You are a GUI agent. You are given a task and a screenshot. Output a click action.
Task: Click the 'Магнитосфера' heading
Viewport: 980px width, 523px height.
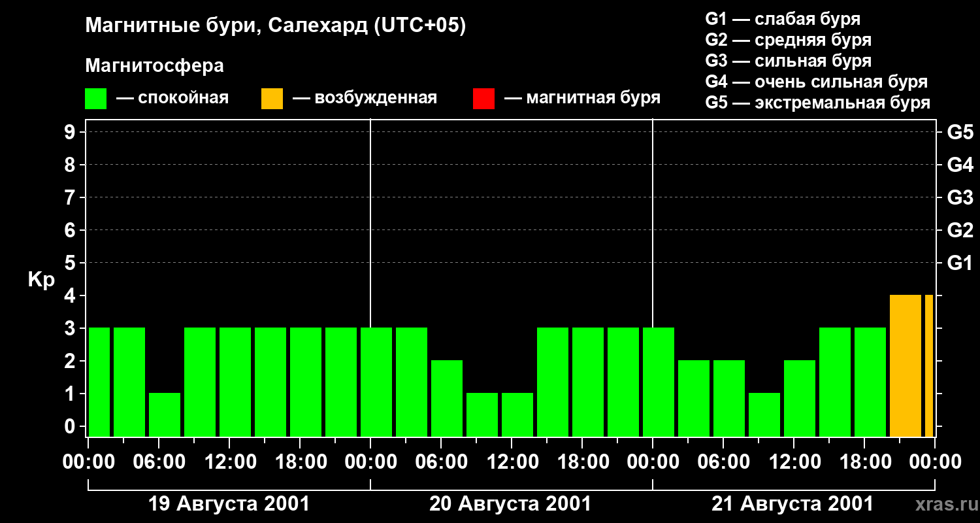click(x=154, y=66)
